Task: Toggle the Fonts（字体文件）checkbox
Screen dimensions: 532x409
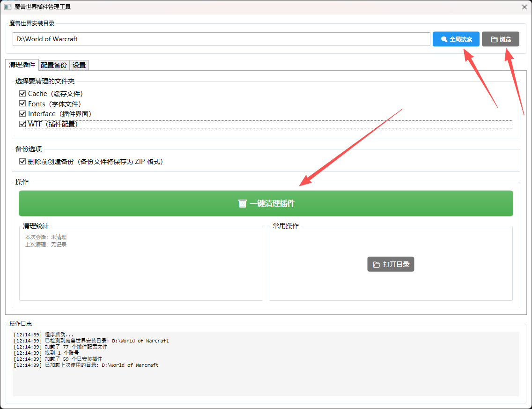Action: click(22, 104)
